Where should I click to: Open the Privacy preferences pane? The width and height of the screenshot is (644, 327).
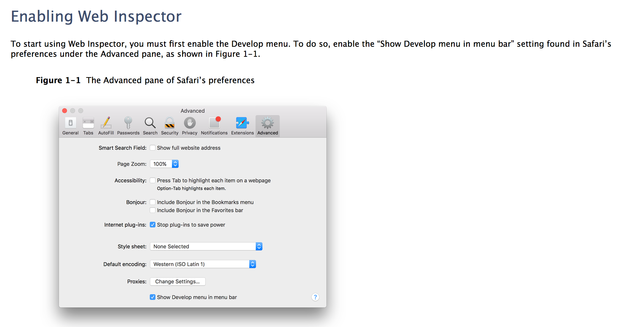(x=190, y=126)
